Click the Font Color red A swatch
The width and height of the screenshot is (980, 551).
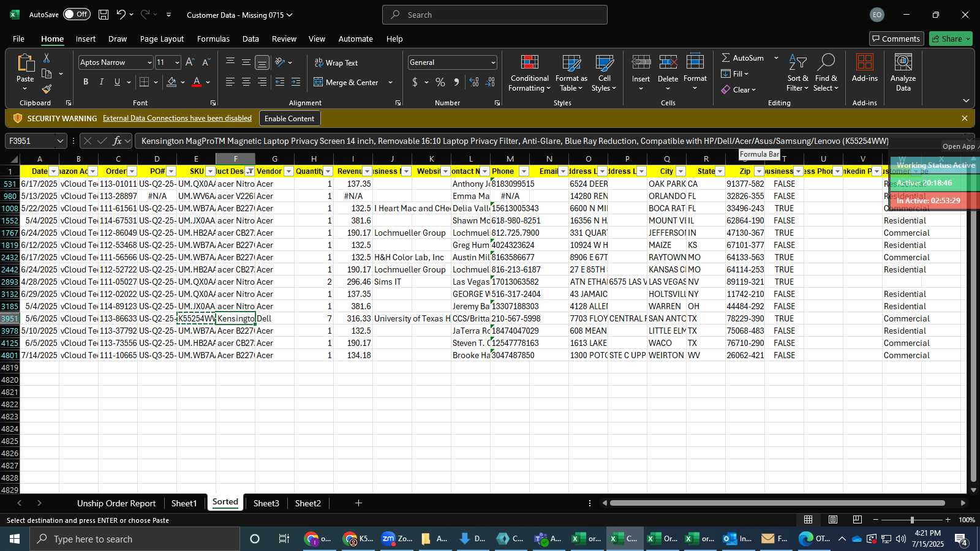(197, 82)
